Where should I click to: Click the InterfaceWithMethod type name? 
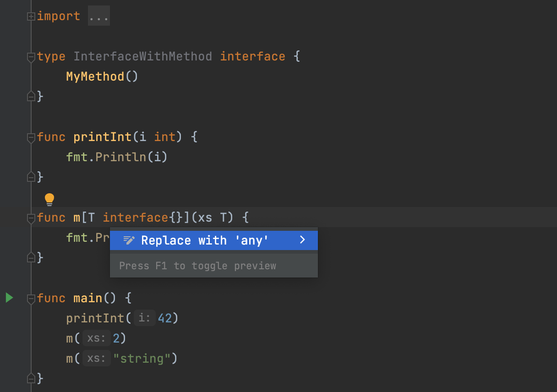click(x=142, y=57)
